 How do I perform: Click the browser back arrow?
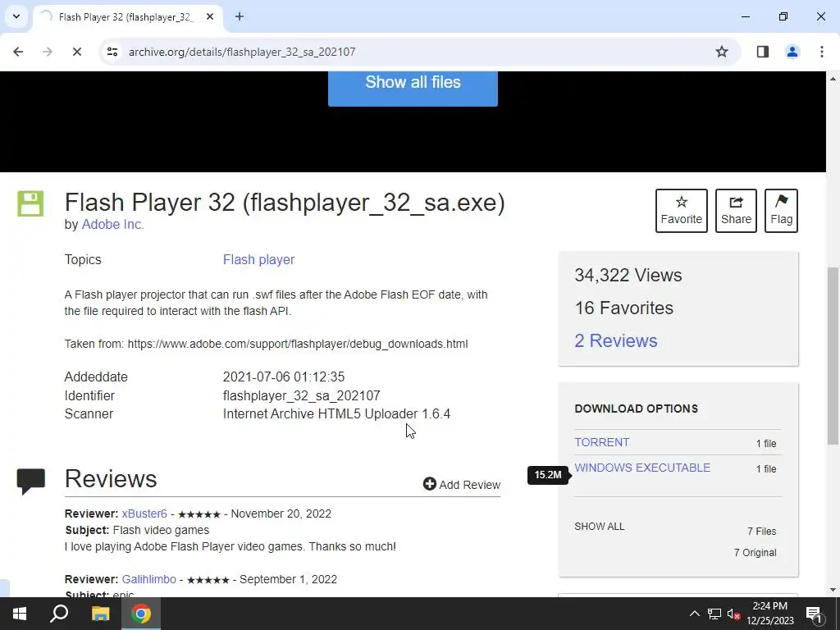coord(18,52)
